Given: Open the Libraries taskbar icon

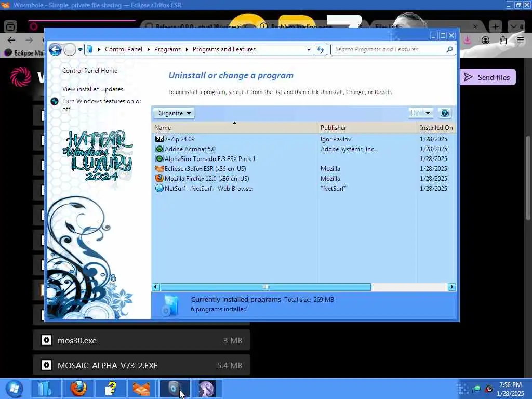Looking at the screenshot, I should pos(46,389).
